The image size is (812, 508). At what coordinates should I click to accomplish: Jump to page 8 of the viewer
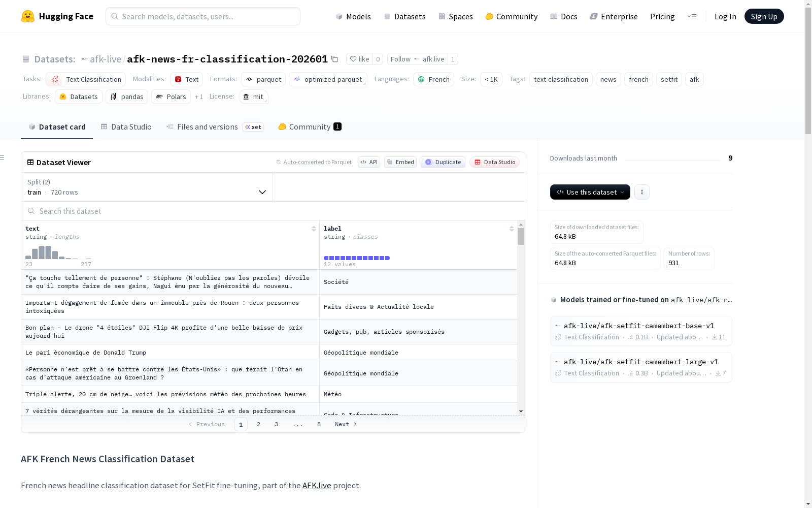(x=319, y=424)
